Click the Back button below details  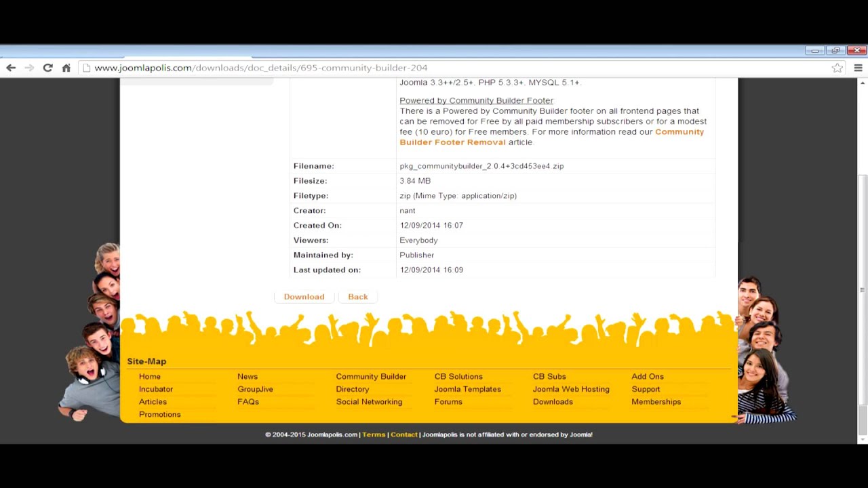[x=358, y=297]
